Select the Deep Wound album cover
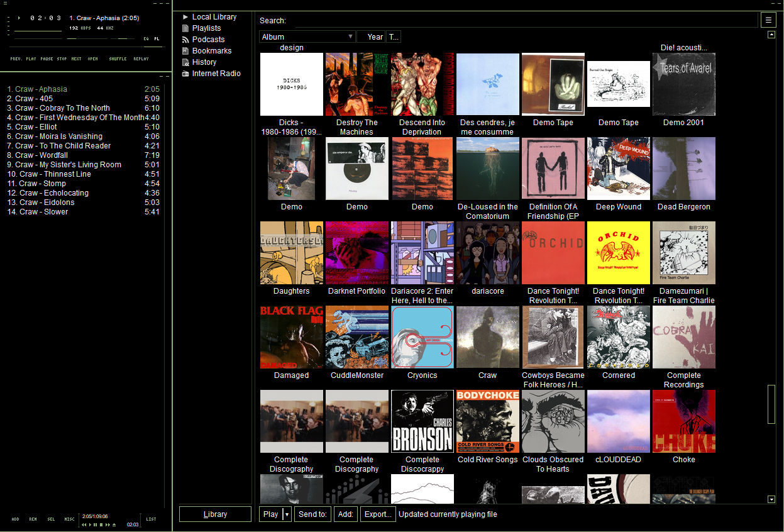The height and width of the screenshot is (532, 784). point(619,169)
